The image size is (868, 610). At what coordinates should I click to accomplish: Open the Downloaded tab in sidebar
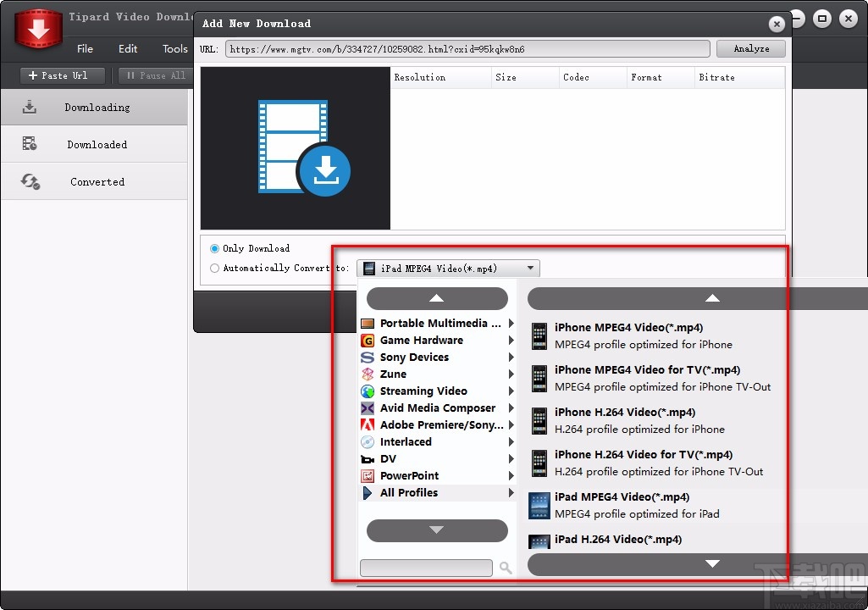(x=97, y=145)
